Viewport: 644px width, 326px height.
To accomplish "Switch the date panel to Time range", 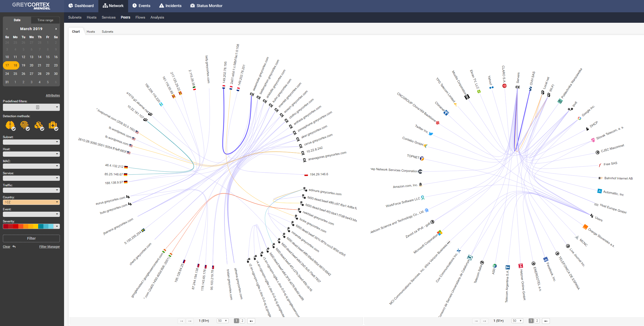I will coord(45,20).
